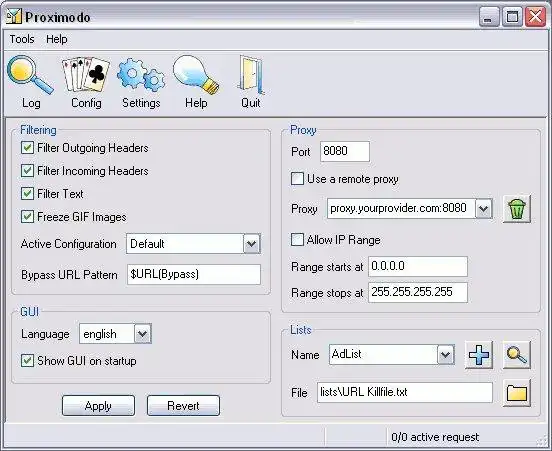Screen dimensions: 552x451
Task: Open the Lists Name dropdown arrow
Action: pyautogui.click(x=446, y=355)
